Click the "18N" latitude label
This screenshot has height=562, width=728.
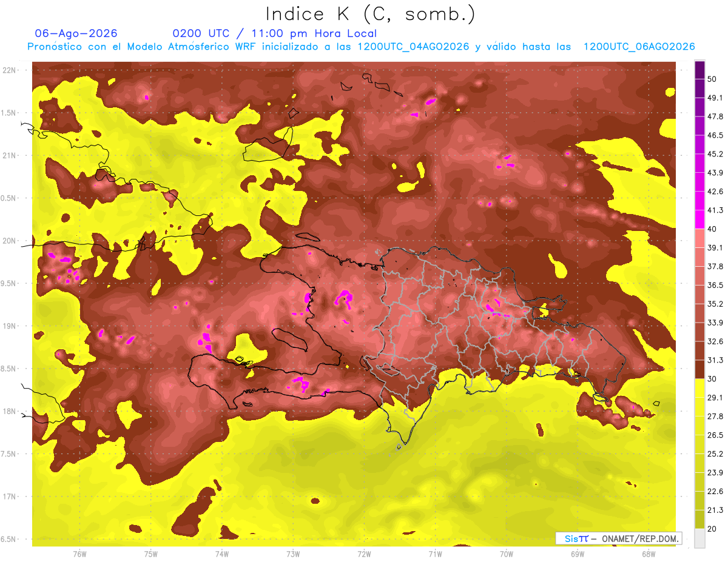(9, 411)
